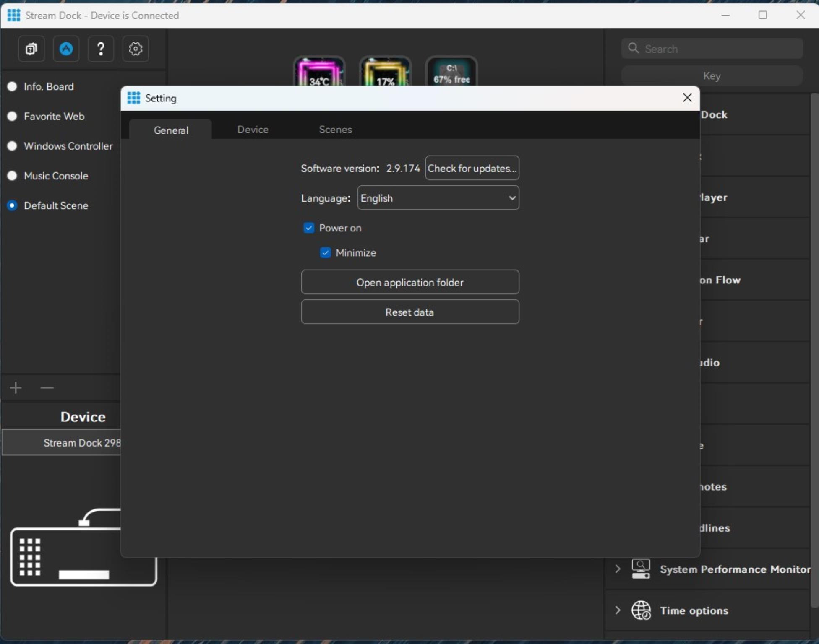819x644 pixels.
Task: Switch to the Device tab
Action: [253, 129]
